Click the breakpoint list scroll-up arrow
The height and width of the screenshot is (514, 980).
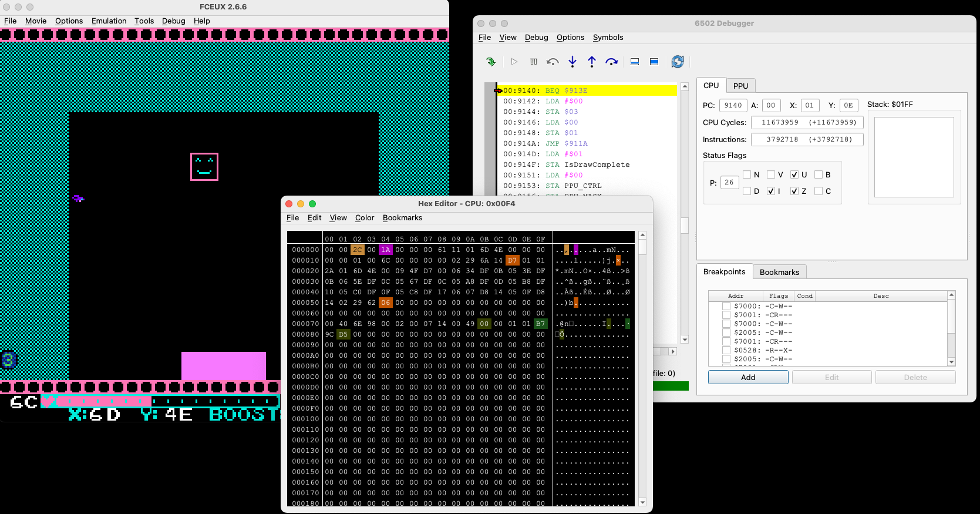951,294
